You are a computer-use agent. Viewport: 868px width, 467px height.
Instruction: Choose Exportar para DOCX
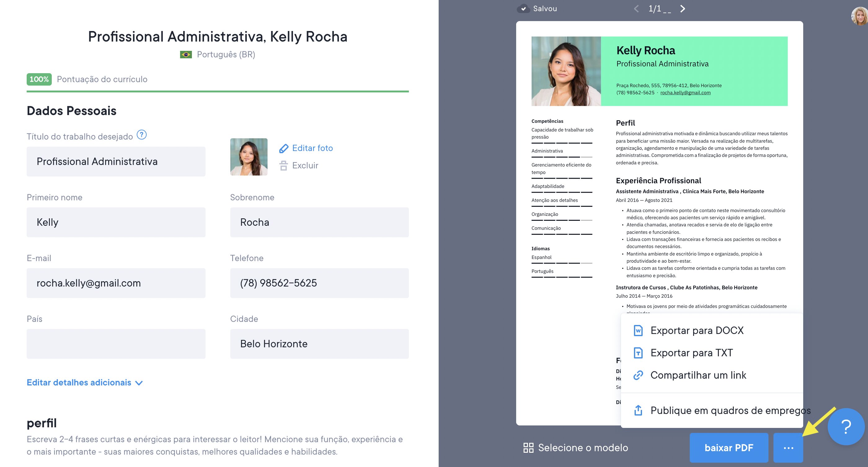[697, 331]
